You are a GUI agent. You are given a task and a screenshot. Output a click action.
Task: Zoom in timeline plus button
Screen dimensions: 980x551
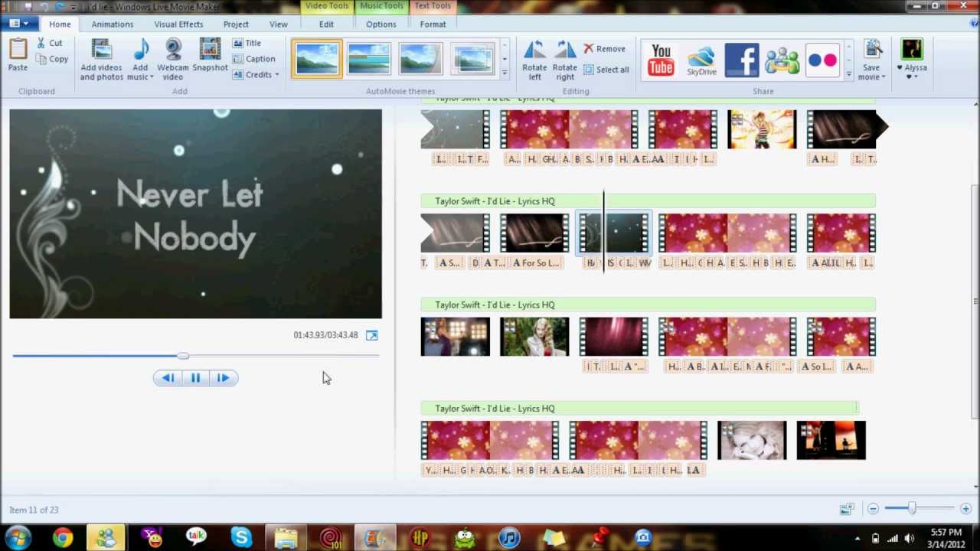965,509
